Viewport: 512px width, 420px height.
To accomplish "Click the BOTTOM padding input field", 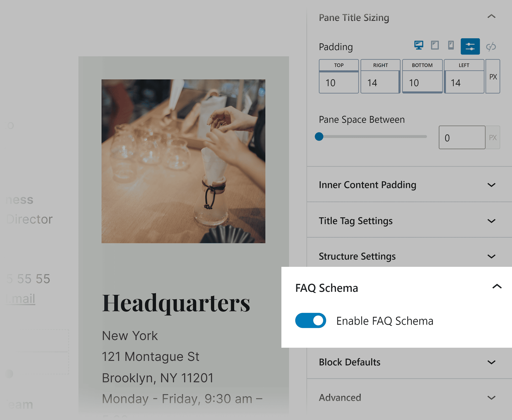I will (x=422, y=83).
